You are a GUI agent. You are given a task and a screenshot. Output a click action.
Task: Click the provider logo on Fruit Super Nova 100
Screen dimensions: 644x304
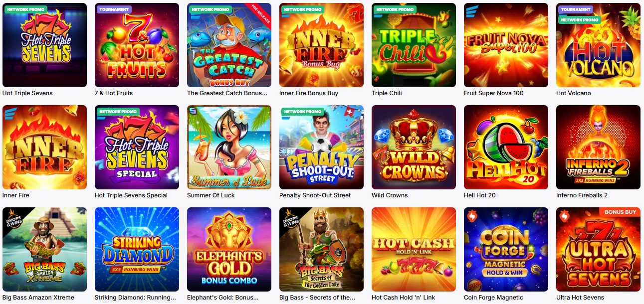(472, 8)
